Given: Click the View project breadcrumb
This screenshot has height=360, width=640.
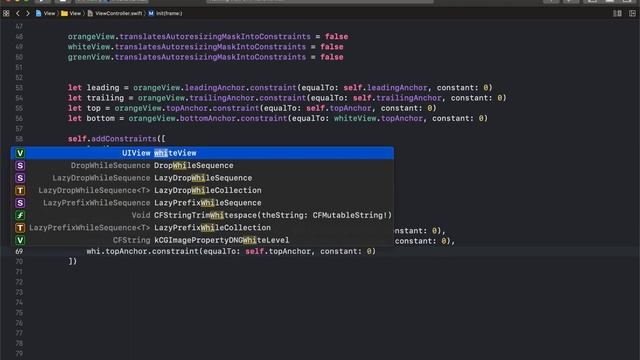Looking at the screenshot, I should tap(45, 13).
